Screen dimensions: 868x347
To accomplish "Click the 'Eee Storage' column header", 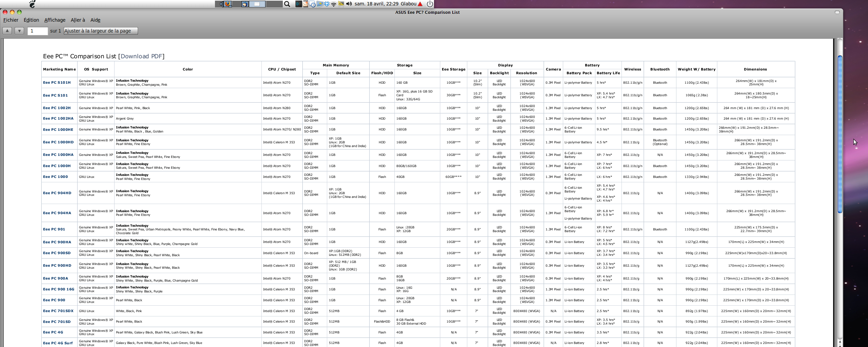I will tap(453, 69).
